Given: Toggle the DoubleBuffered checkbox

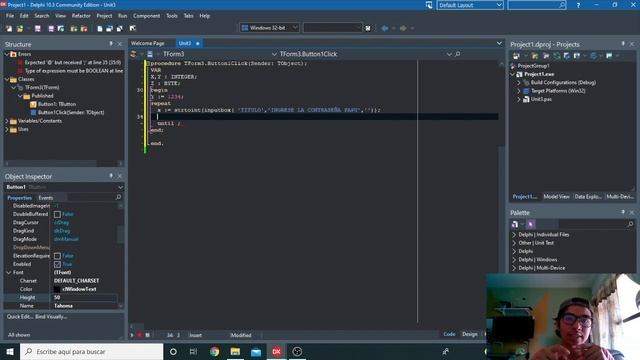Looking at the screenshot, I should click(57, 214).
